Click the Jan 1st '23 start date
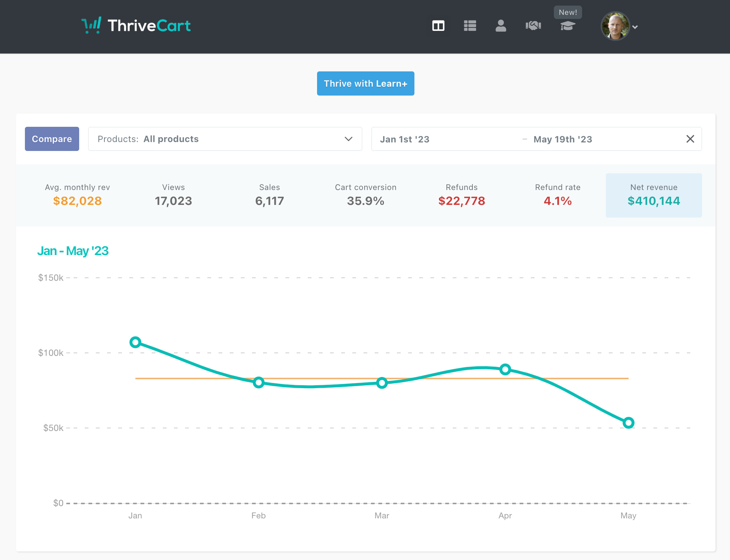 pos(405,139)
